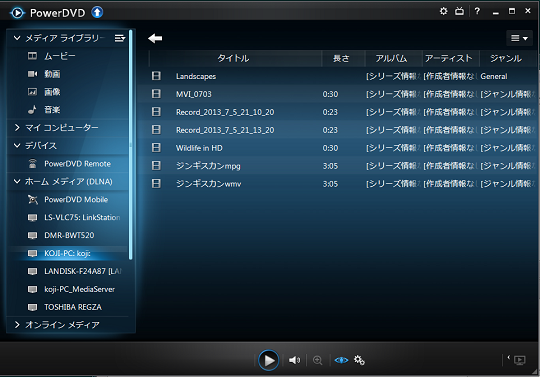Click the PowerDVD update arrow icon
540x377 pixels.
97,13
